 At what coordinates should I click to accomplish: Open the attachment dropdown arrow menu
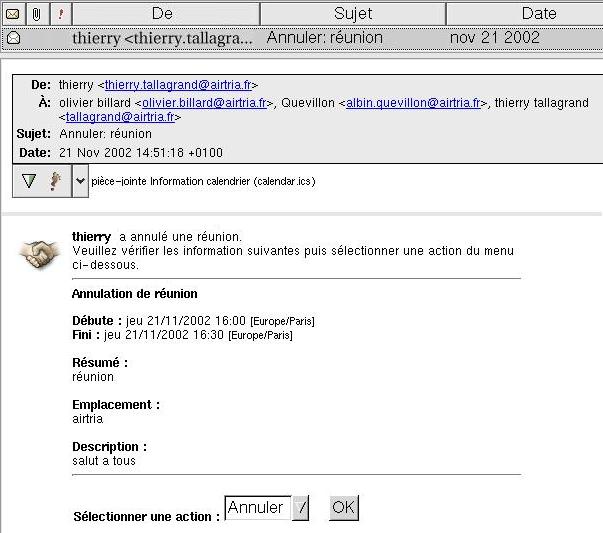click(80, 181)
